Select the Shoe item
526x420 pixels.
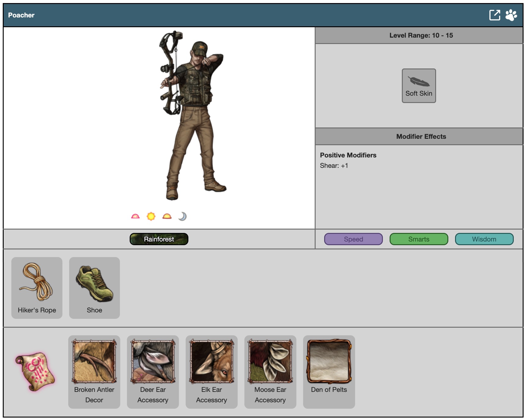coord(94,288)
